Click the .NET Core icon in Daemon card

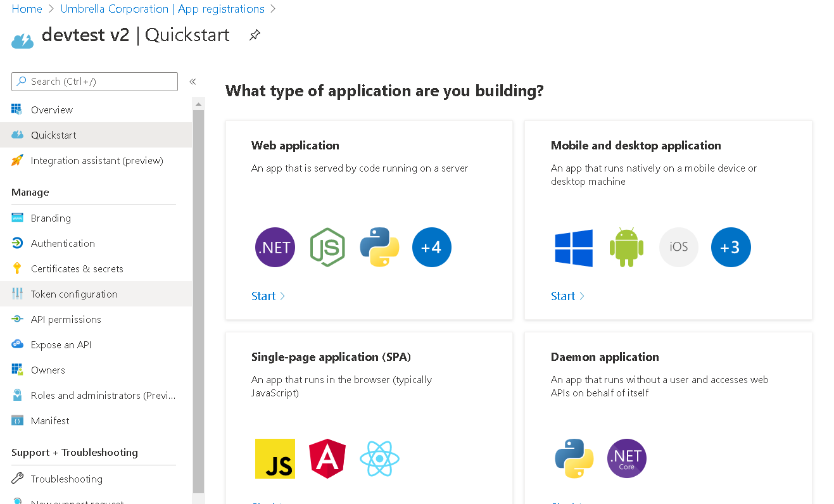click(626, 458)
